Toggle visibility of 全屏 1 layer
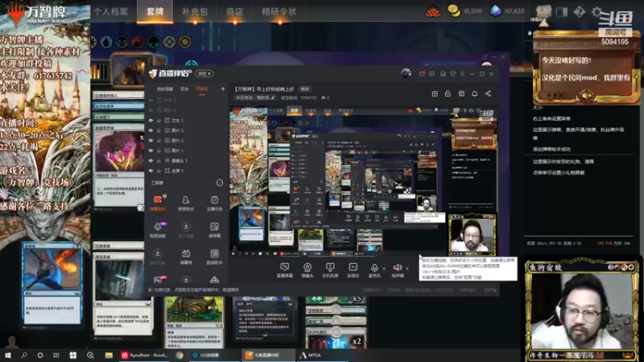 [151, 171]
